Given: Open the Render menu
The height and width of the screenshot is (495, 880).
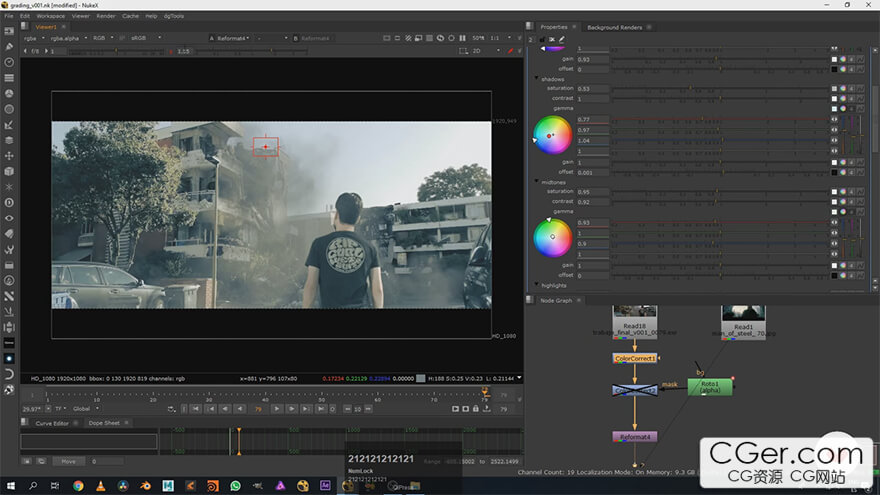Looking at the screenshot, I should [x=106, y=16].
